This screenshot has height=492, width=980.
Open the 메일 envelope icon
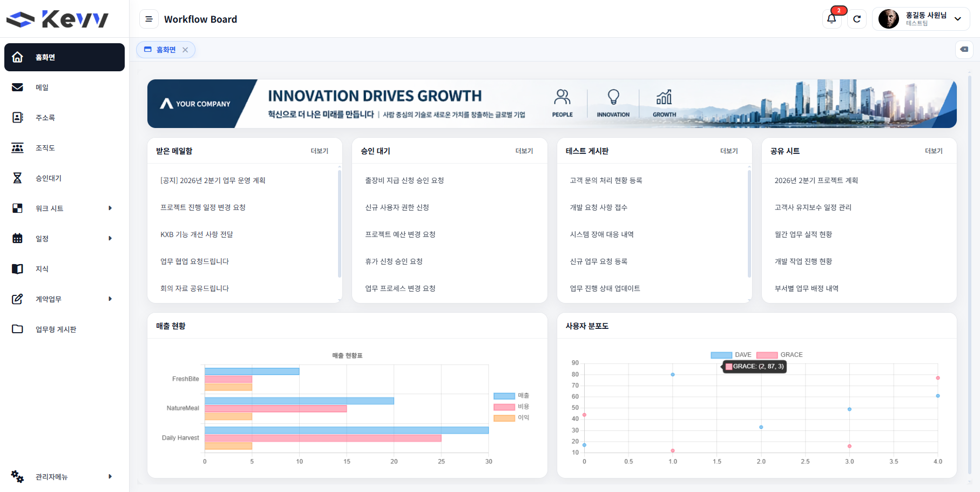pos(17,87)
